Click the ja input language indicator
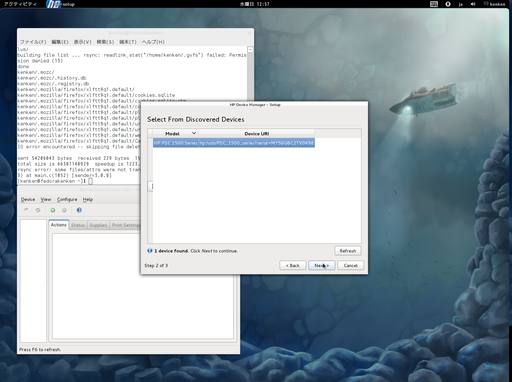This screenshot has height=382, width=512. (x=461, y=4)
